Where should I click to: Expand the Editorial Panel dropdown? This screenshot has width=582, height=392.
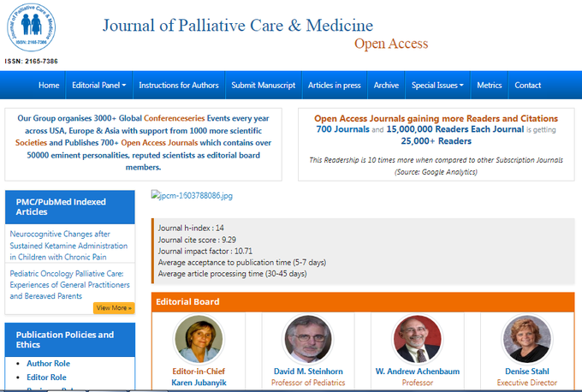pos(98,86)
